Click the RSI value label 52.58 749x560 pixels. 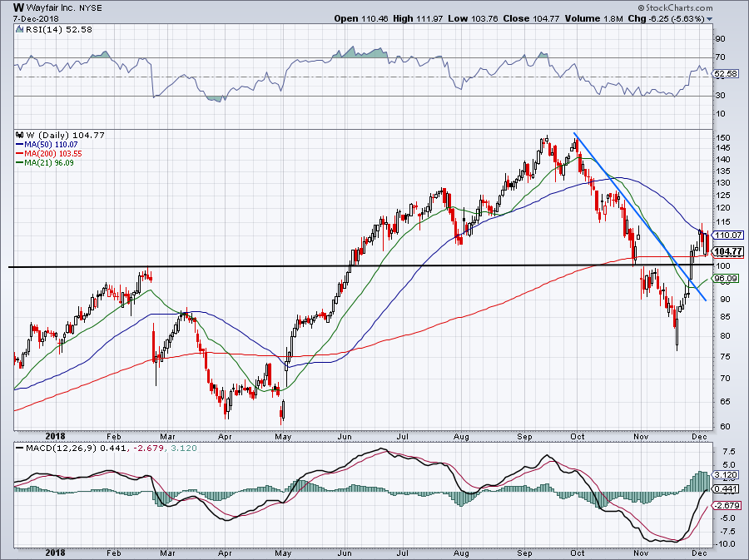pos(726,74)
